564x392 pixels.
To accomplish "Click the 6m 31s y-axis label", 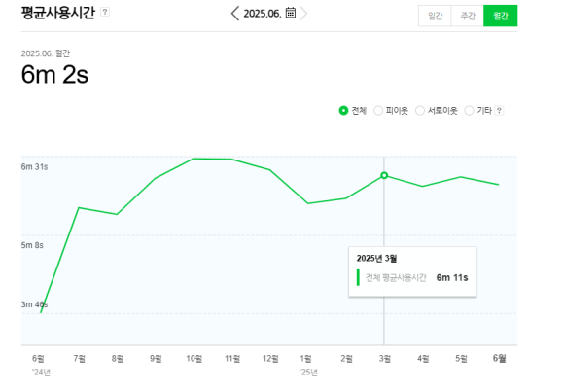I will (35, 167).
